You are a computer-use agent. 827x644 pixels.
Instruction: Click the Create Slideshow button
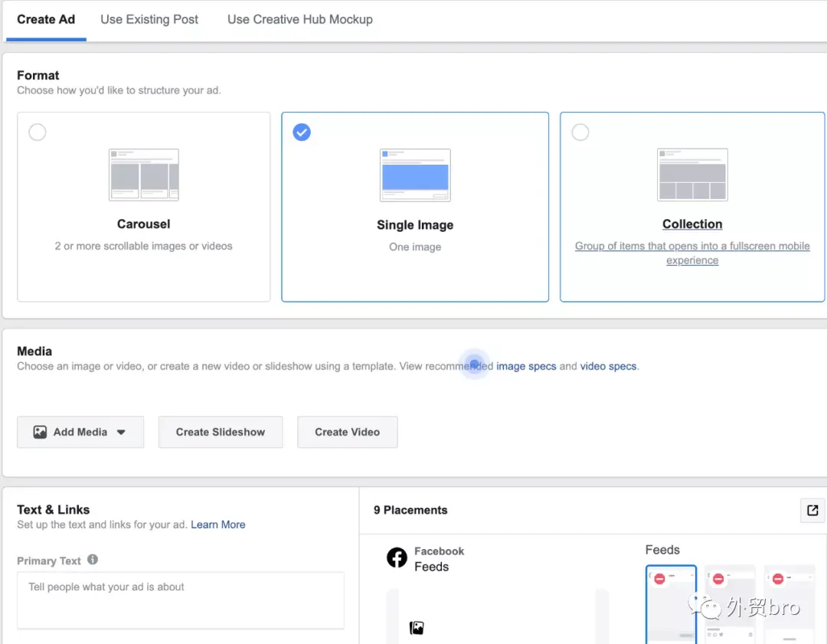[221, 432]
